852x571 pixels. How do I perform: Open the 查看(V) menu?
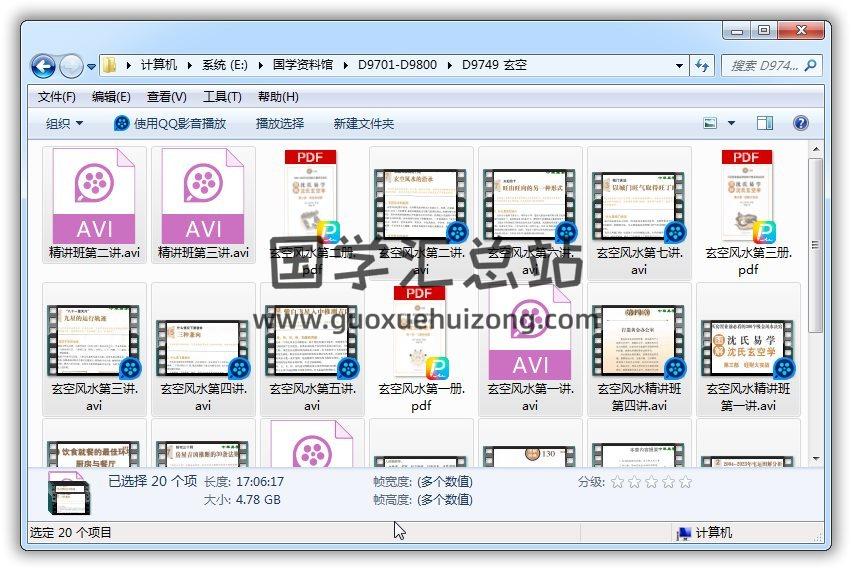[x=167, y=97]
